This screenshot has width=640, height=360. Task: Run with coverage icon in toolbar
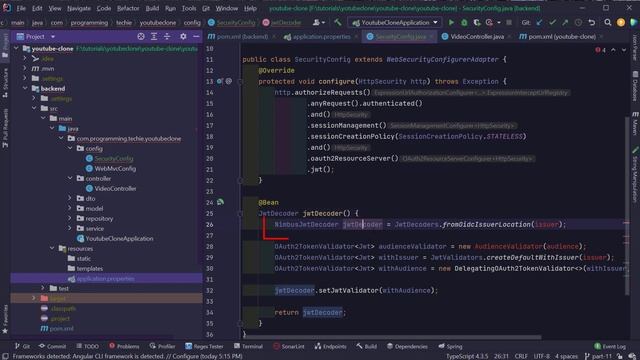[477, 23]
